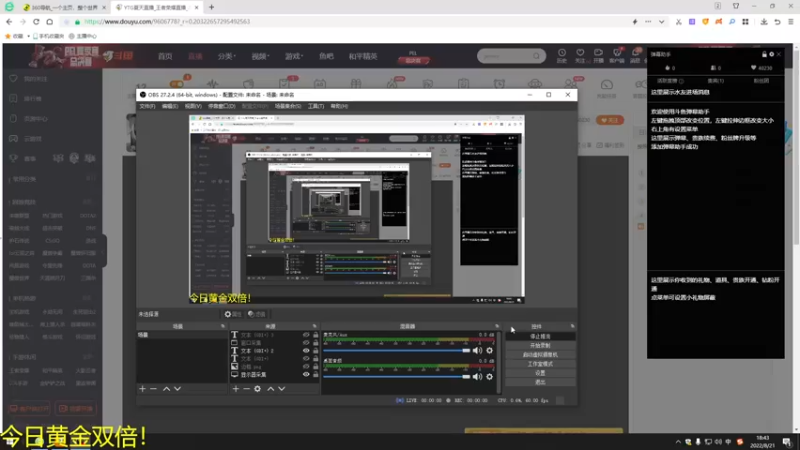The height and width of the screenshot is (450, 800).
Task: Open the OBS 场景集合(S) menu
Action: [288, 106]
